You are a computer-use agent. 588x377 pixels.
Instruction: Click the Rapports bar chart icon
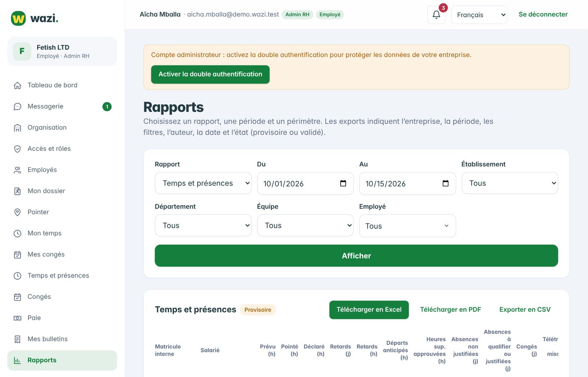tap(18, 361)
